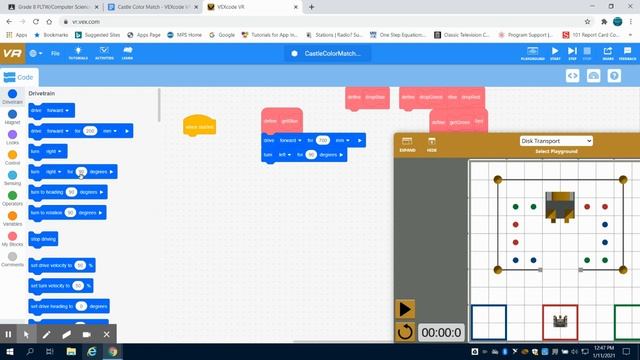Bookmark this page with star icon
Viewport: 640px width, 360px height.
tap(587, 22)
